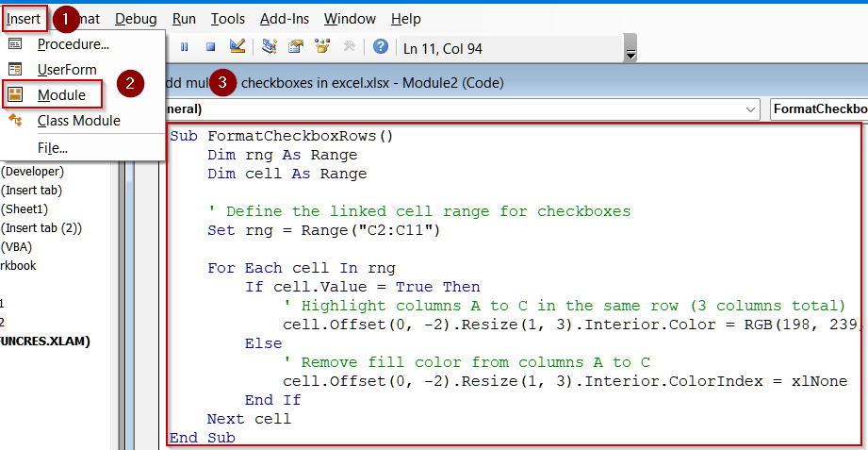Open the Insert menu
The height and width of the screenshot is (450, 868).
(x=24, y=19)
